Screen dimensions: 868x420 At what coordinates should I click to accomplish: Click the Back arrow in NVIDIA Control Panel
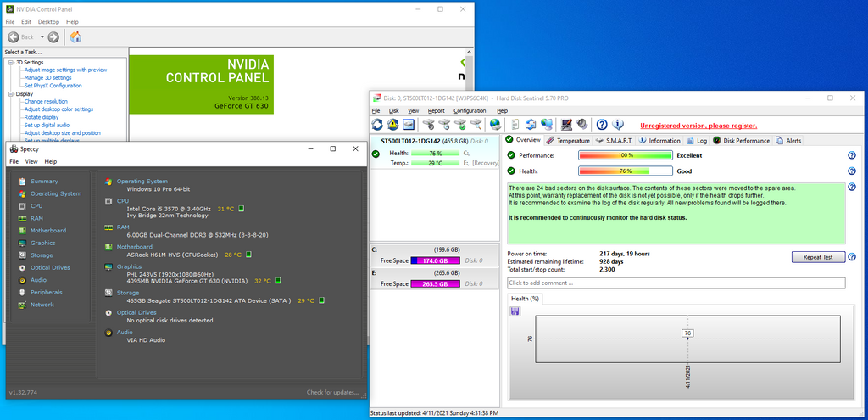(13, 36)
